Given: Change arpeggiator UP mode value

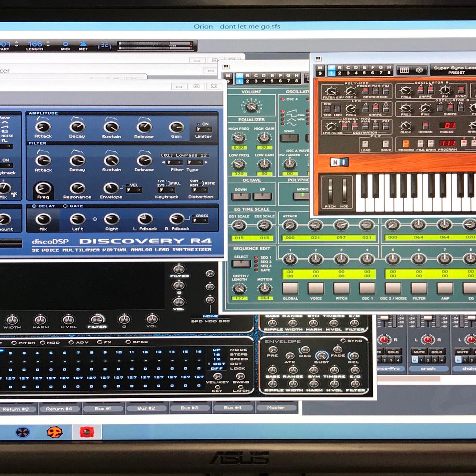Looking at the screenshot, I should [217, 350].
